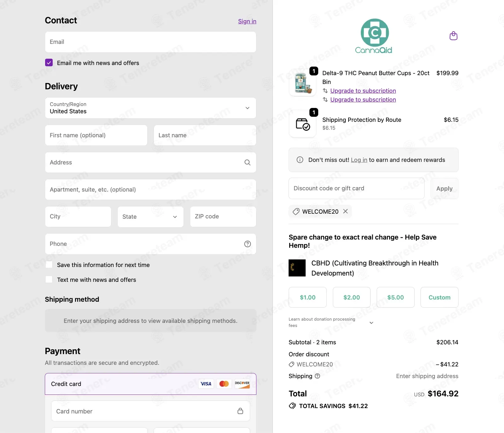Screen dimensions: 504x433
Task: Click the address search magnifier icon
Action: coord(248,163)
